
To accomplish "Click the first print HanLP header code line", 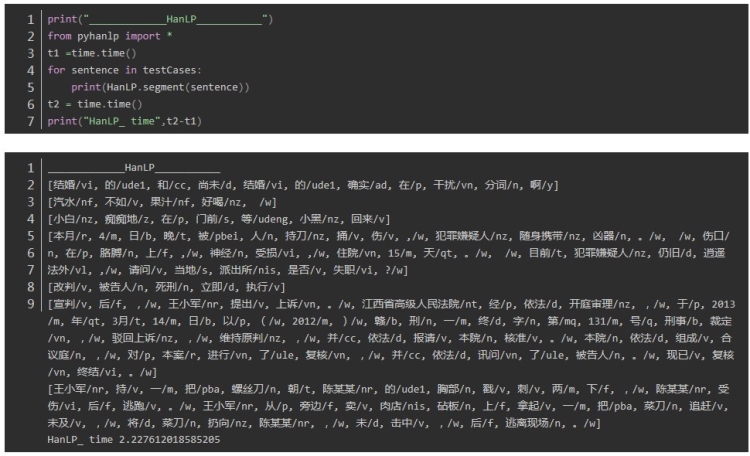I will [x=160, y=20].
